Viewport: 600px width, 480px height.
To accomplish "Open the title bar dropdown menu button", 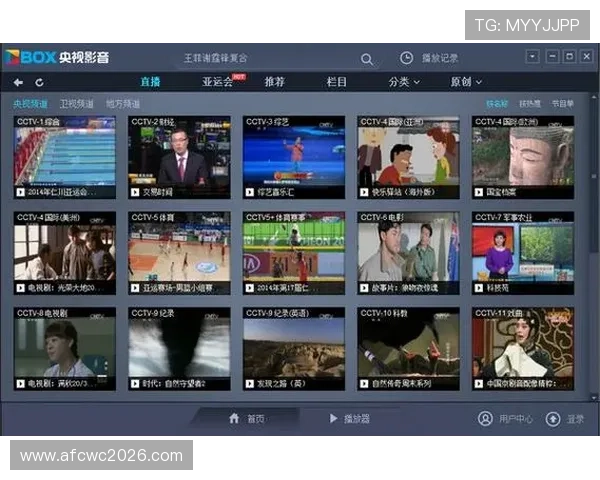I will (532, 57).
